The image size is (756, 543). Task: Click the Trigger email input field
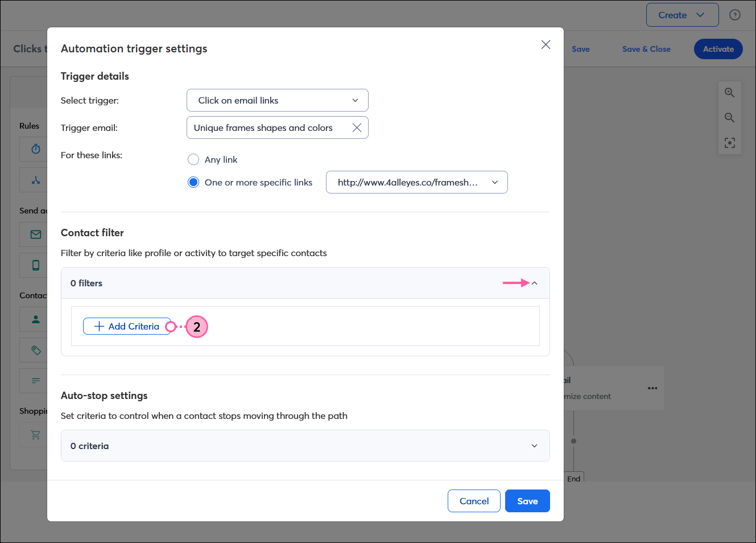coord(278,127)
